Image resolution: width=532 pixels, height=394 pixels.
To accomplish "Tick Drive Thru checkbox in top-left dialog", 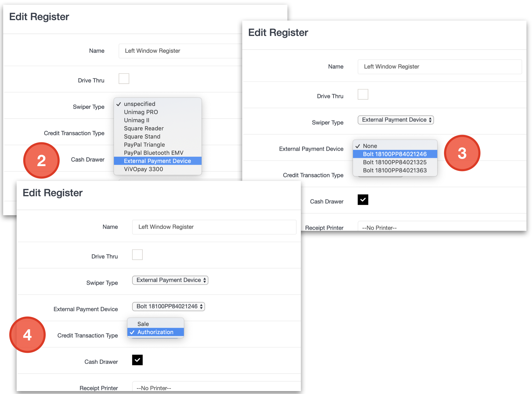I will [124, 79].
